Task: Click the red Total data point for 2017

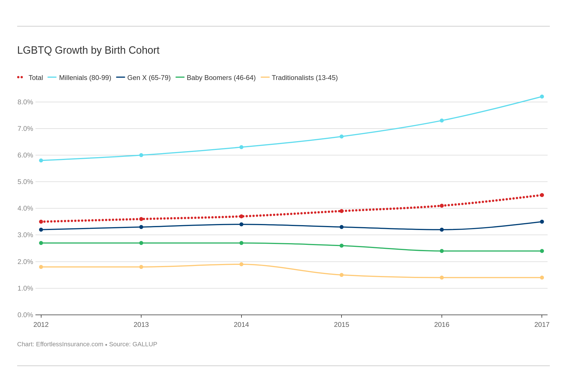Action: pyautogui.click(x=542, y=195)
